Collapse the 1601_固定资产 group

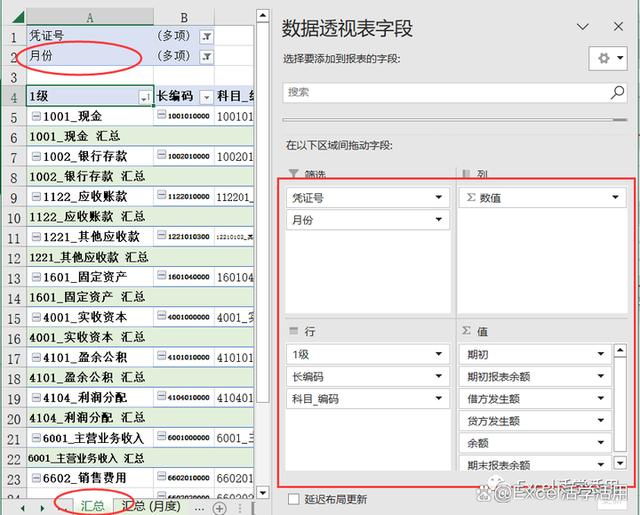pyautogui.click(x=36, y=277)
